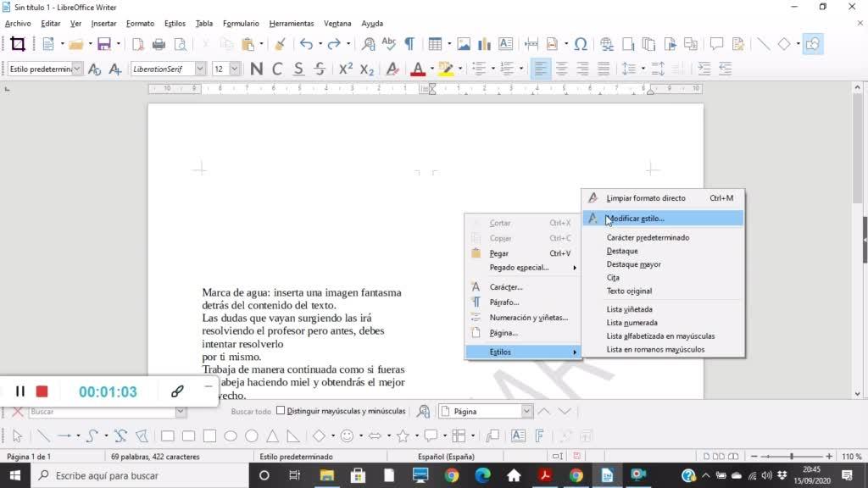
Task: Open paragraph style dropdown
Action: tap(77, 69)
